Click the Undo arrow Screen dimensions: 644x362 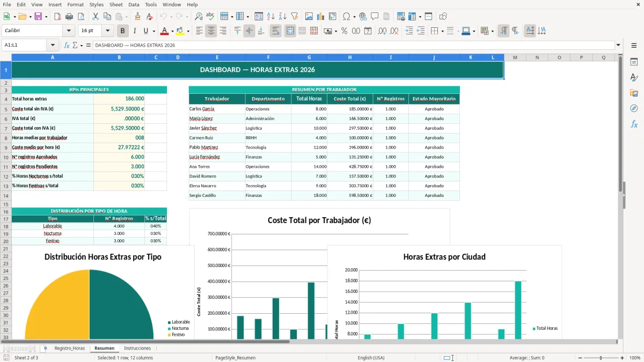(163, 17)
